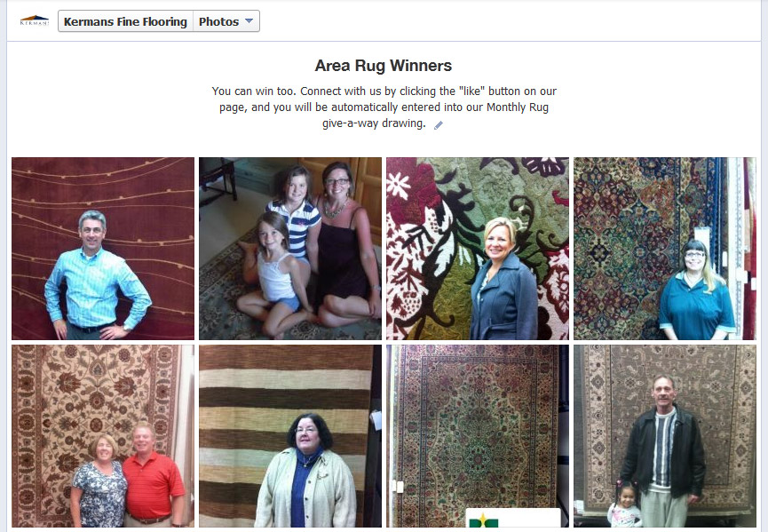Viewport: 768px width, 532px height.
Task: Open photo of woman by striped rug
Action: 290,436
